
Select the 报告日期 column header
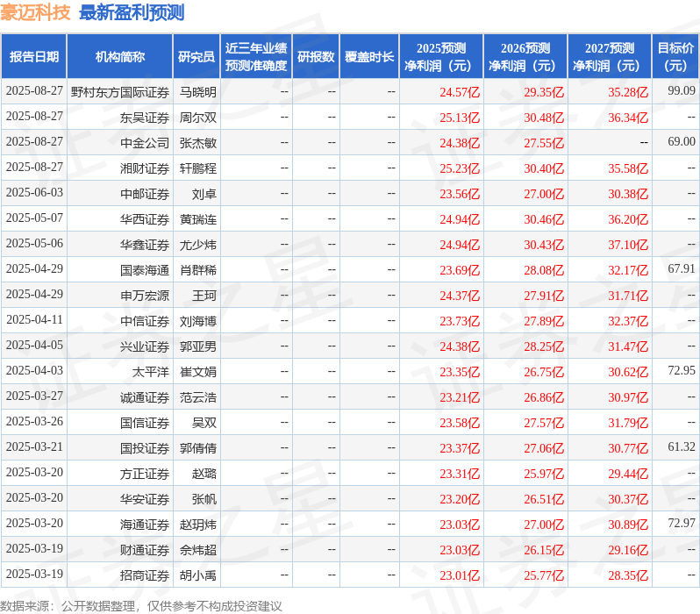[34, 57]
